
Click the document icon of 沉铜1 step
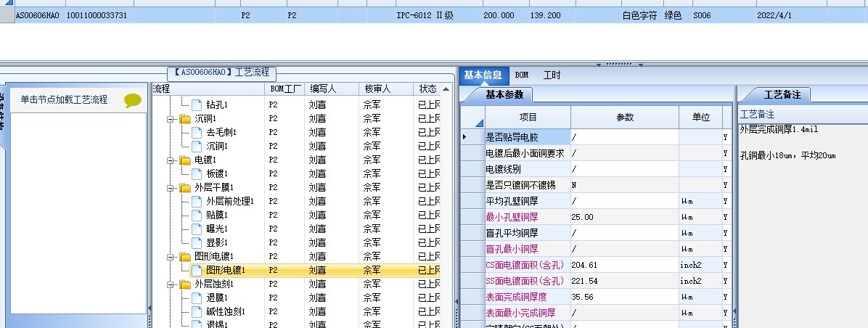point(197,146)
